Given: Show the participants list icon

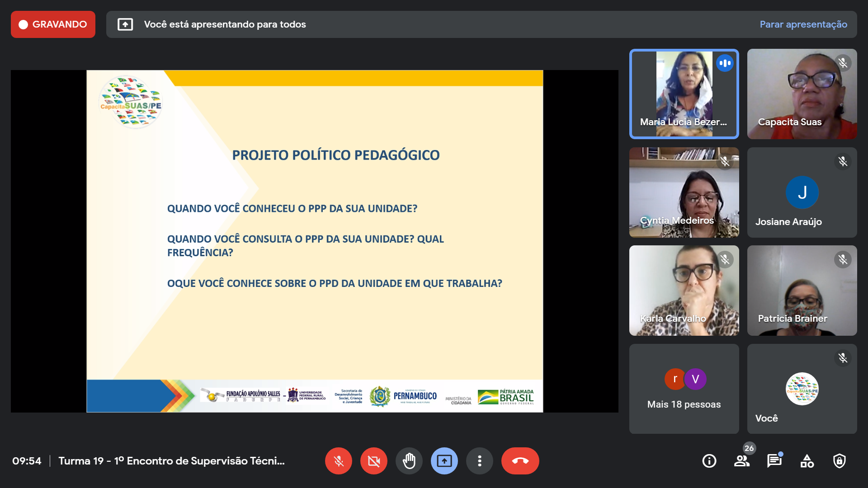Looking at the screenshot, I should [x=741, y=461].
